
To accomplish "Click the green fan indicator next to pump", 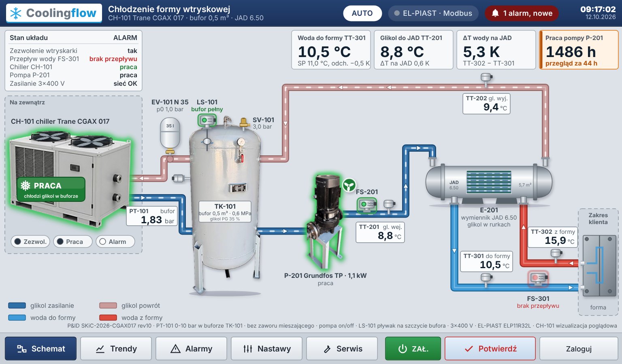I will pyautogui.click(x=349, y=185).
